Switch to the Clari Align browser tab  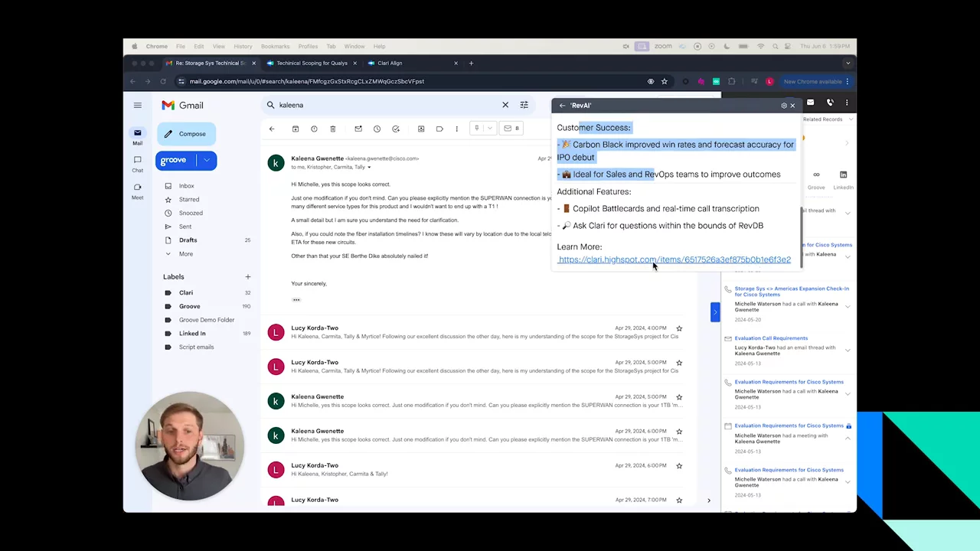390,63
